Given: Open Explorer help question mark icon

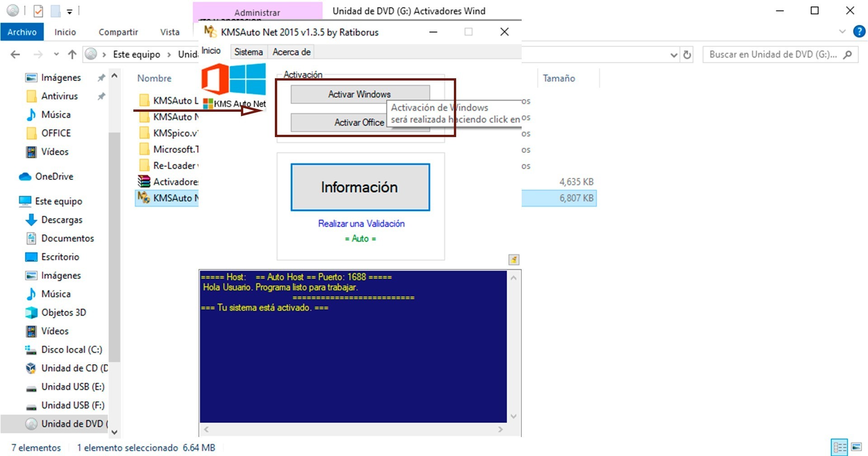Looking at the screenshot, I should tap(859, 31).
